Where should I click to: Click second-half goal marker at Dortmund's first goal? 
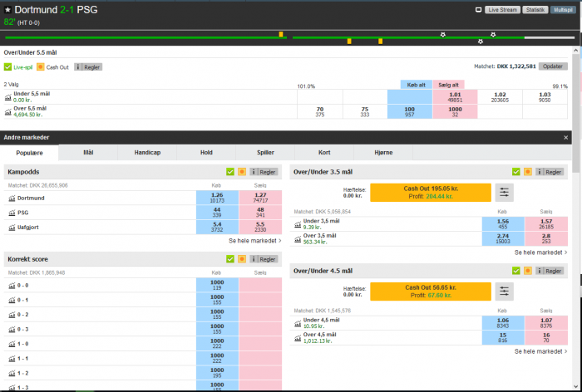click(x=443, y=35)
